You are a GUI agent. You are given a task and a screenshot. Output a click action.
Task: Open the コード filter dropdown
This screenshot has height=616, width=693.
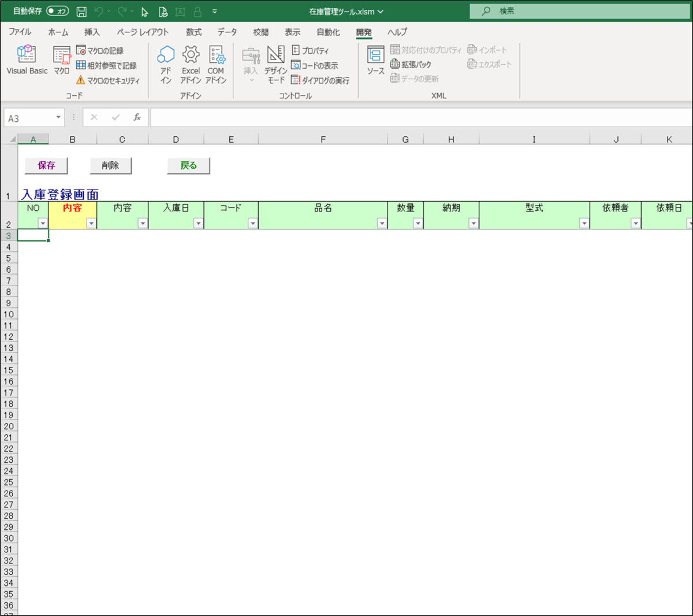[x=252, y=223]
